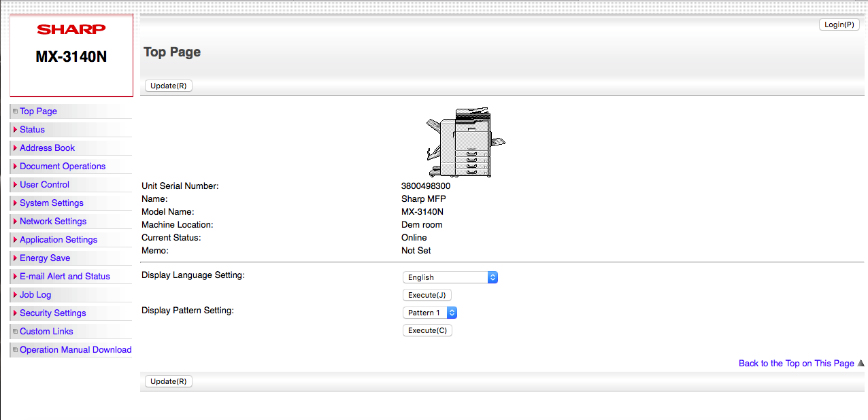Image resolution: width=868 pixels, height=420 pixels.
Task: Open the System Settings menu
Action: pyautogui.click(x=52, y=203)
